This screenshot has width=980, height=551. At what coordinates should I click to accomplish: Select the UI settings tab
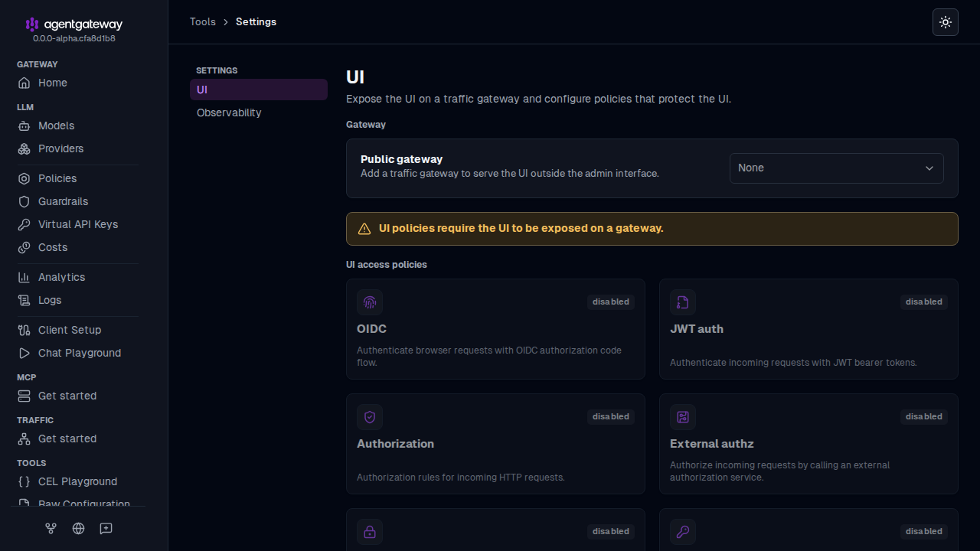tap(259, 90)
